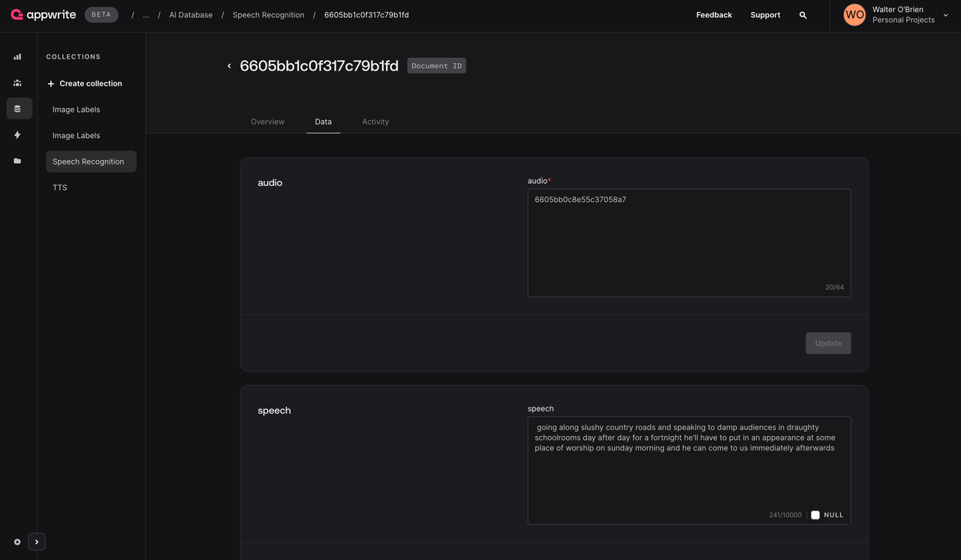961x560 pixels.
Task: Copy the Document ID badge
Action: point(436,66)
